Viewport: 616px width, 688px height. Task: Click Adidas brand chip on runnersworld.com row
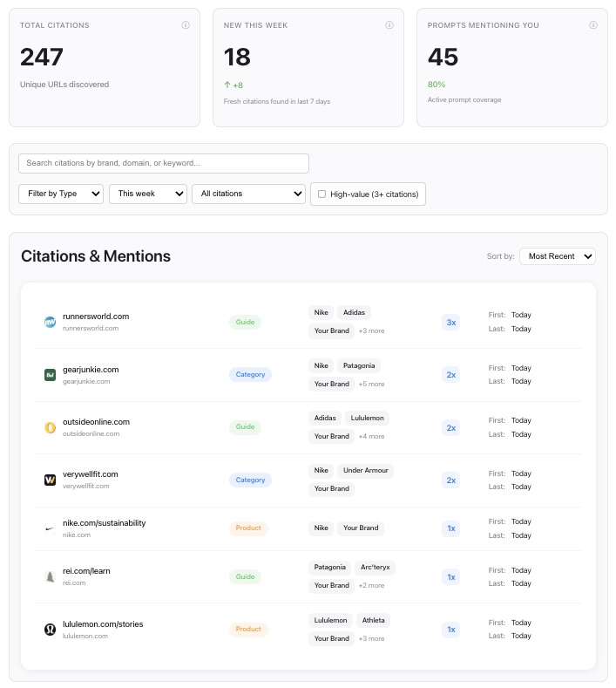click(354, 312)
